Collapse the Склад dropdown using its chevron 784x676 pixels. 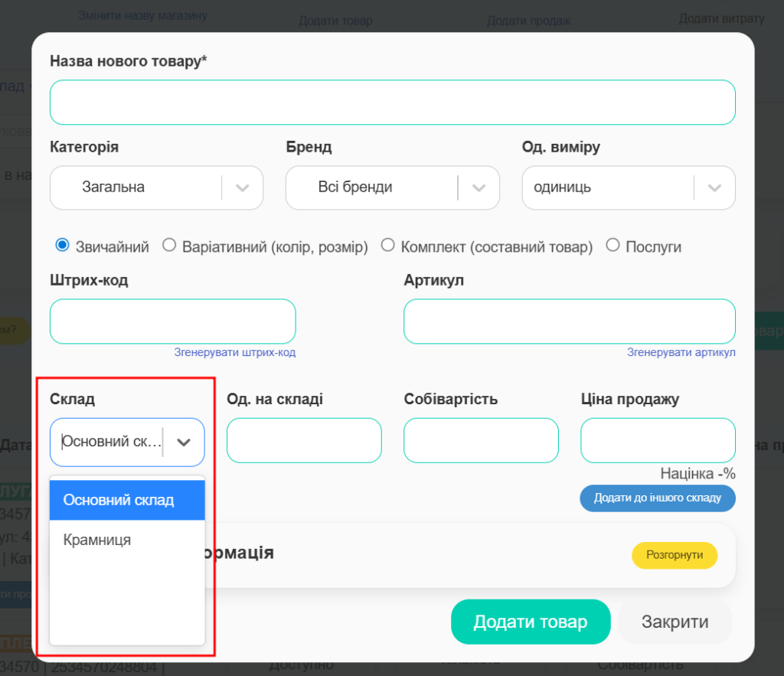(184, 442)
